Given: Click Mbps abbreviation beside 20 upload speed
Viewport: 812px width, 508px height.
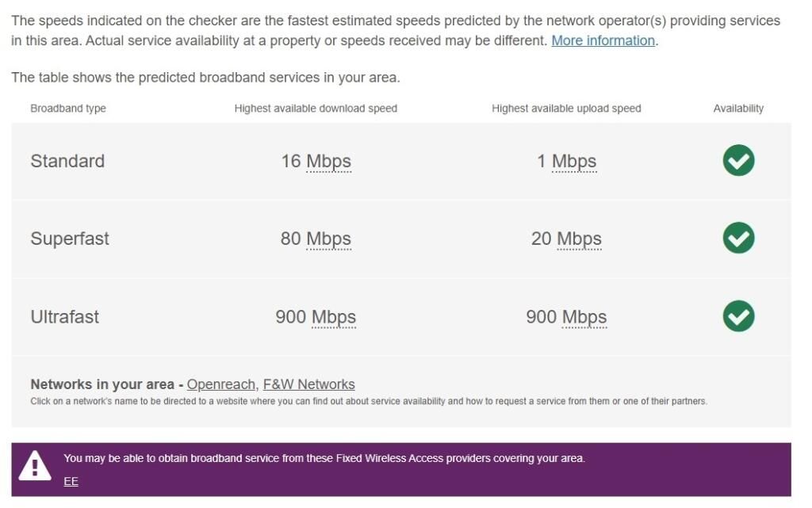Looking at the screenshot, I should pos(579,239).
